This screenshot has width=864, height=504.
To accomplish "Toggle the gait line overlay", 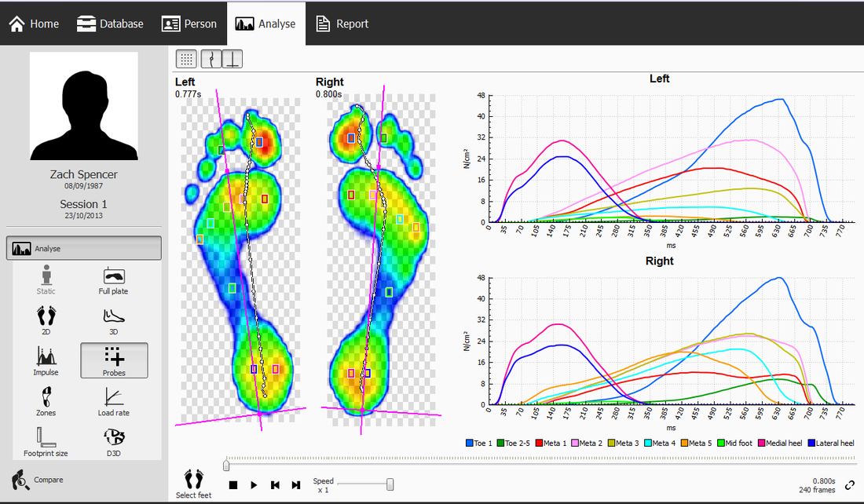I will pos(212,58).
